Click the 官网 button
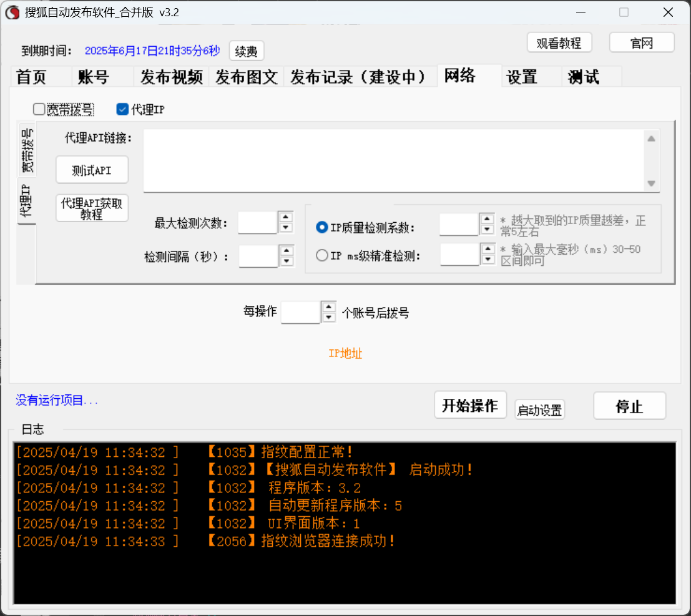 tap(642, 42)
